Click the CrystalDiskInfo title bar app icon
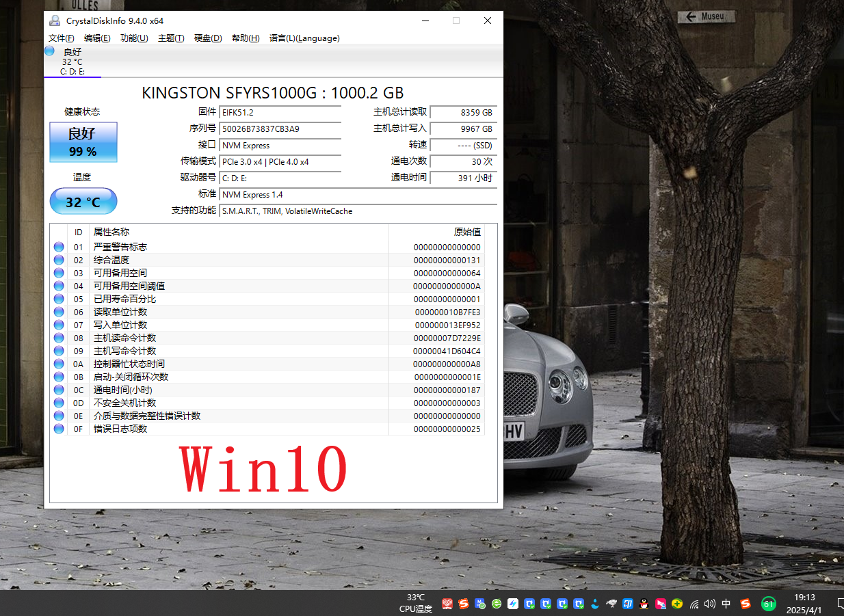The height and width of the screenshot is (616, 844). [55, 21]
